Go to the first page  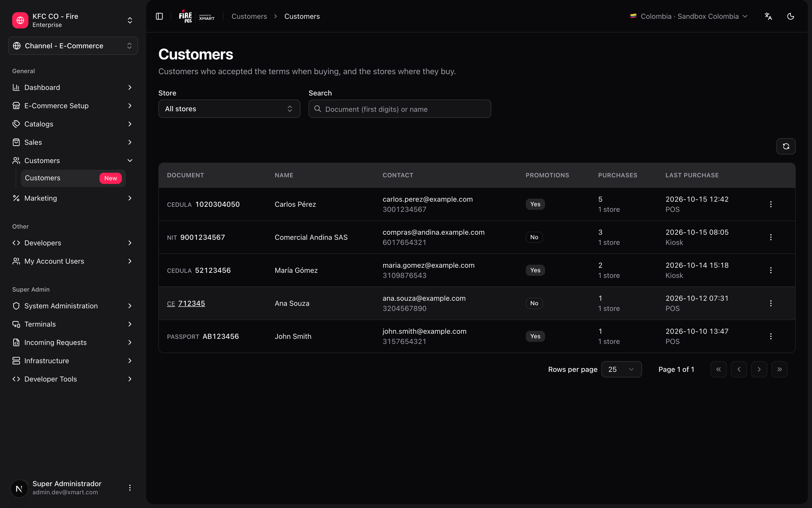click(x=718, y=369)
